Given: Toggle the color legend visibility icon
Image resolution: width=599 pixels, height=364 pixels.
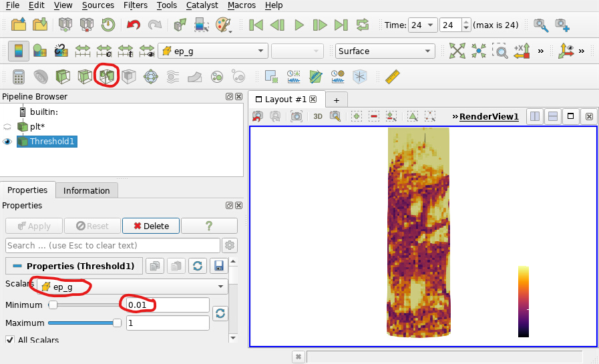Looking at the screenshot, I should 19,51.
